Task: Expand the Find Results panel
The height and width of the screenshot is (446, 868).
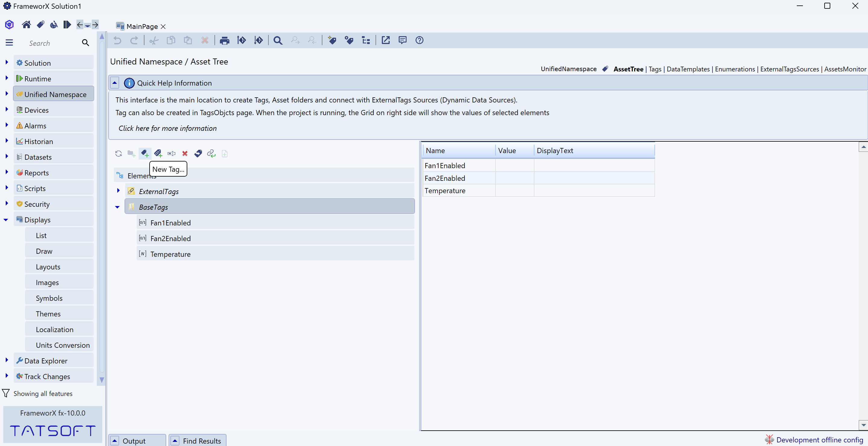Action: click(x=175, y=441)
